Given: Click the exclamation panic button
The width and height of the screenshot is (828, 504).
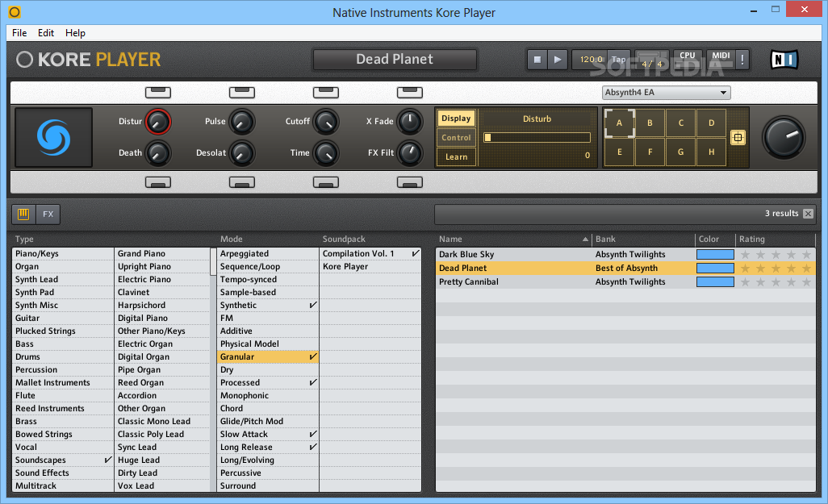Looking at the screenshot, I should pyautogui.click(x=742, y=60).
